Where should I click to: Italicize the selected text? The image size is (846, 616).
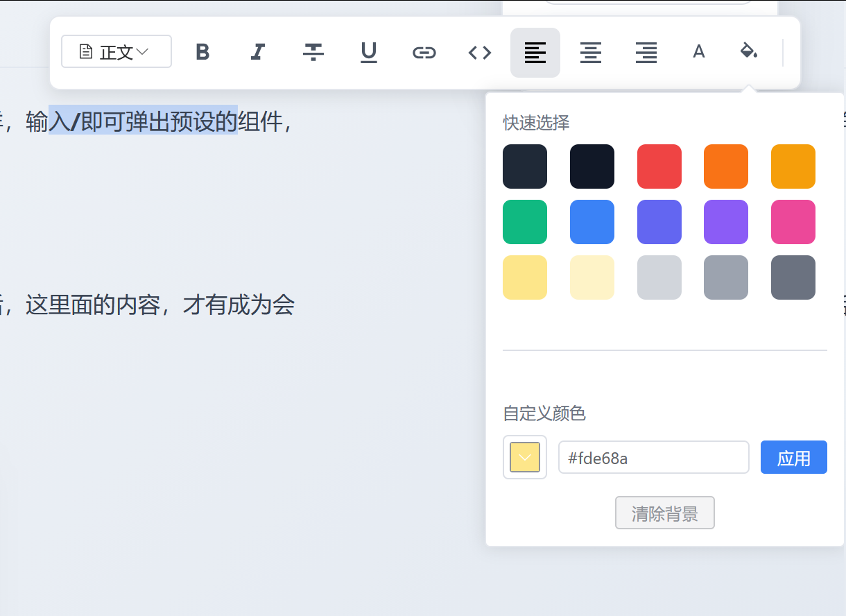tap(257, 51)
